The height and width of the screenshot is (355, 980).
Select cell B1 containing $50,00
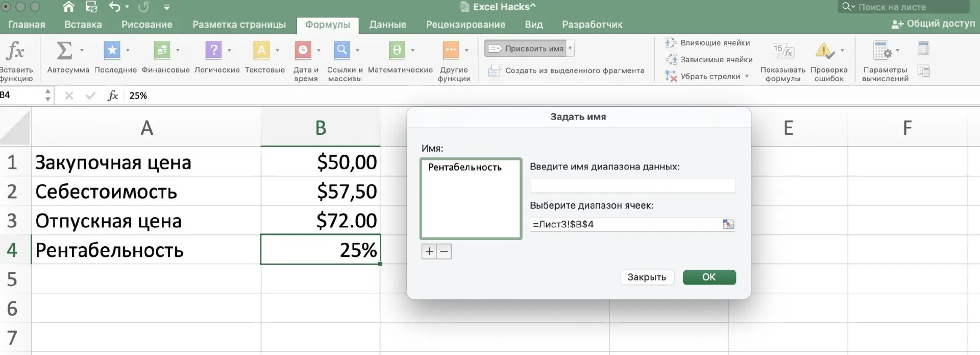[x=321, y=162]
